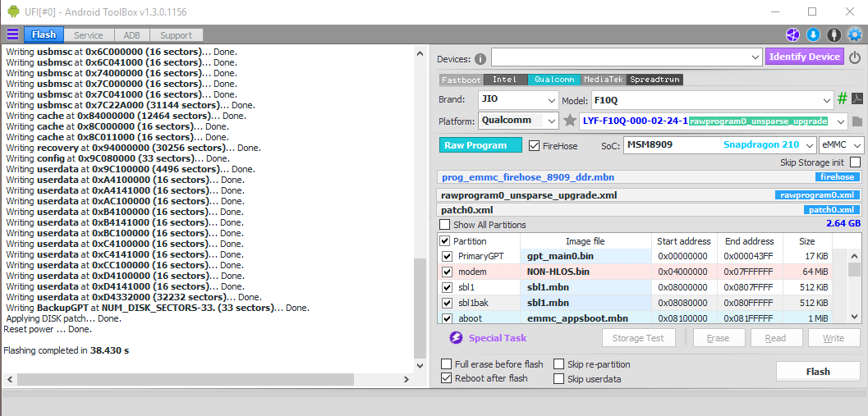Select the Qualcomm mode tab
Image resolution: width=868 pixels, height=416 pixels.
(554, 80)
